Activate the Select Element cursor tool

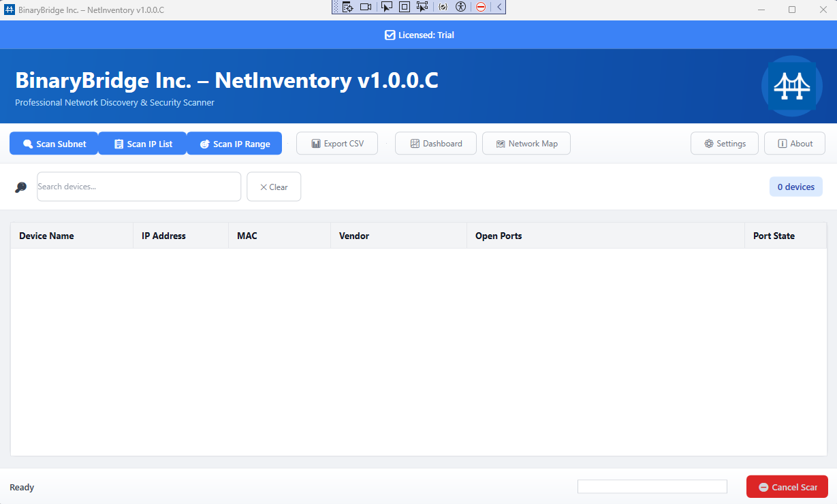point(386,7)
